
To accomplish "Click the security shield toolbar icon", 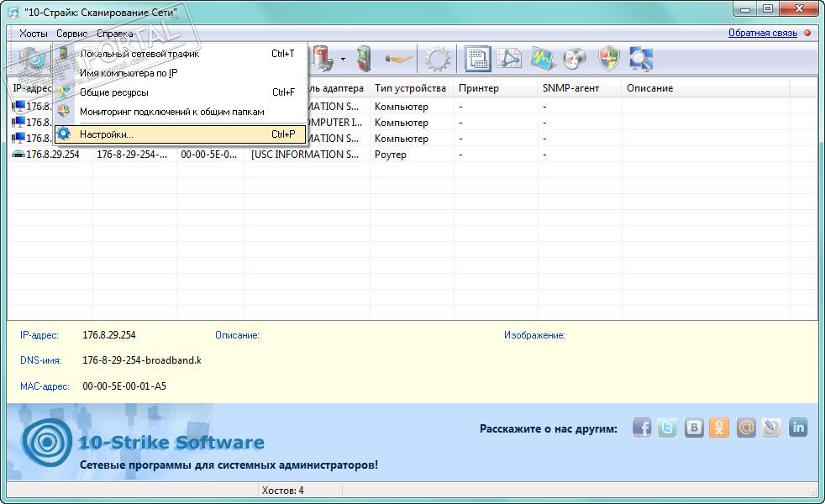I will click(609, 59).
